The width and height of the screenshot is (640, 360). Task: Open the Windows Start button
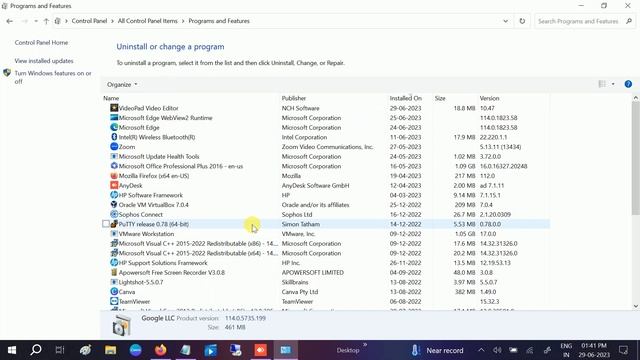12,350
